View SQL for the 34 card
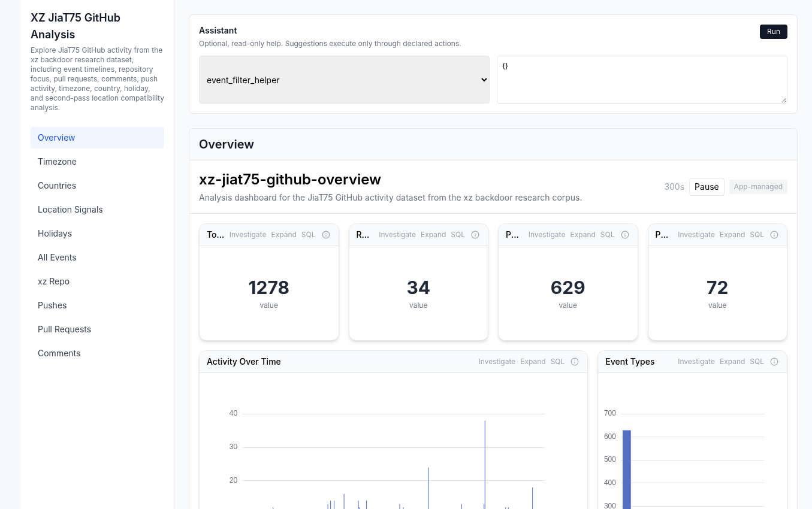 pyautogui.click(x=458, y=235)
